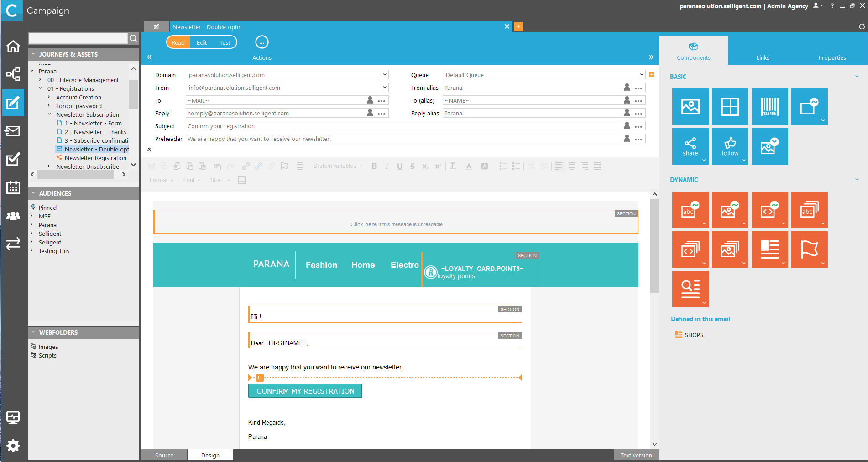Open the Home icon in left sidebar

13,46
